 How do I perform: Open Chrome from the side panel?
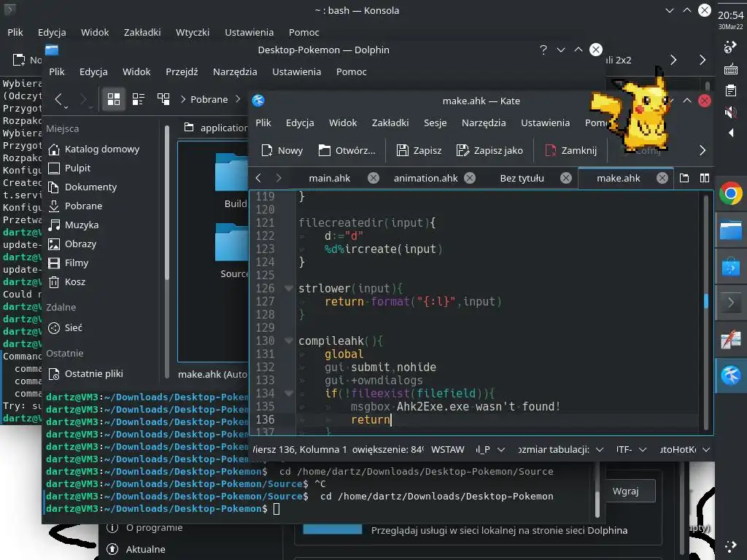pyautogui.click(x=730, y=194)
